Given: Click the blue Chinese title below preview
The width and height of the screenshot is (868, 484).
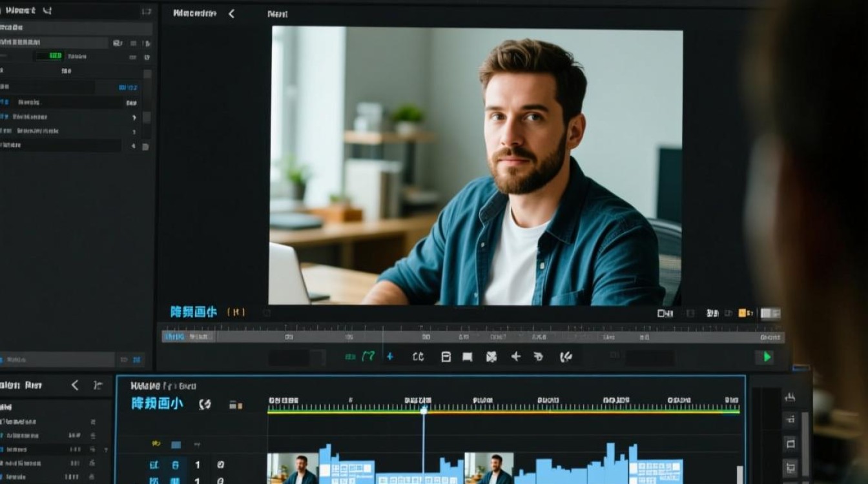Looking at the screenshot, I should [x=193, y=312].
